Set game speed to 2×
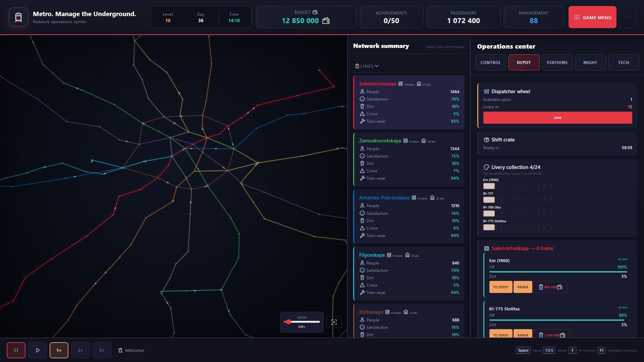This screenshot has height=362, width=644. point(80,350)
